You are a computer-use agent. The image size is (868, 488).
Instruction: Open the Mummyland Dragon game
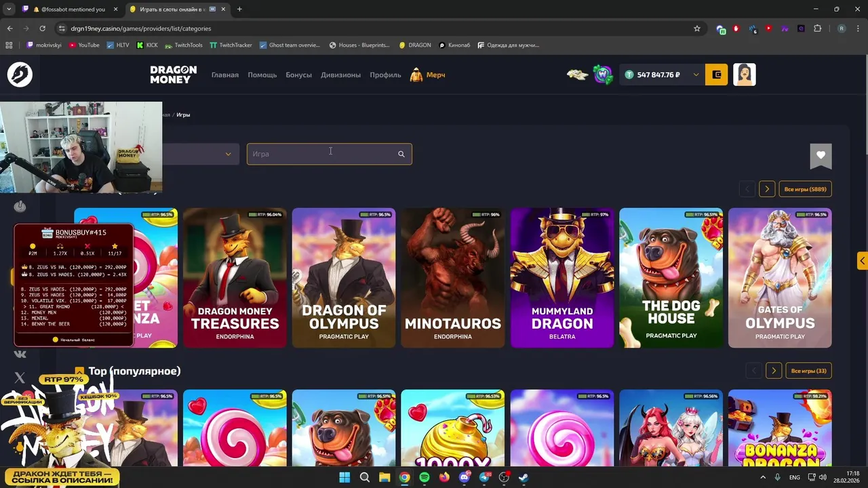click(562, 278)
